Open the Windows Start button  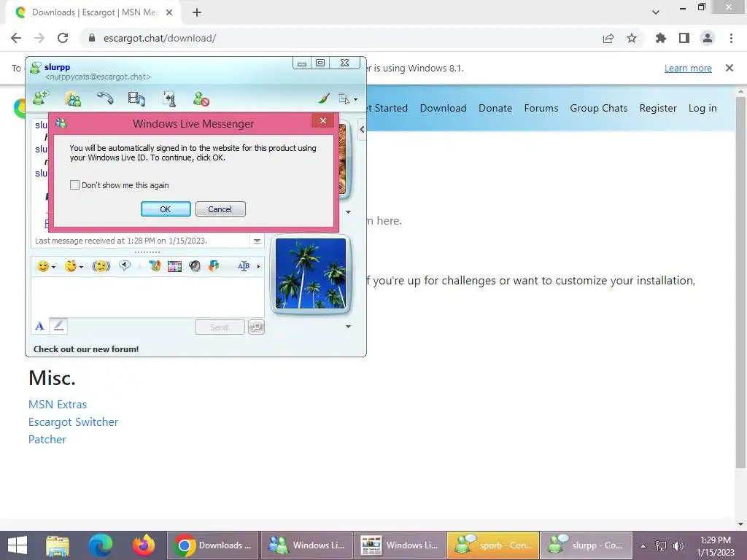click(x=18, y=545)
